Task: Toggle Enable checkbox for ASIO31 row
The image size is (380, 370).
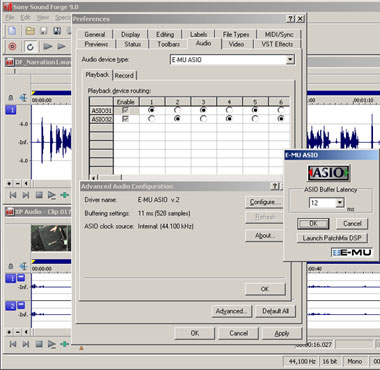Action: click(126, 110)
